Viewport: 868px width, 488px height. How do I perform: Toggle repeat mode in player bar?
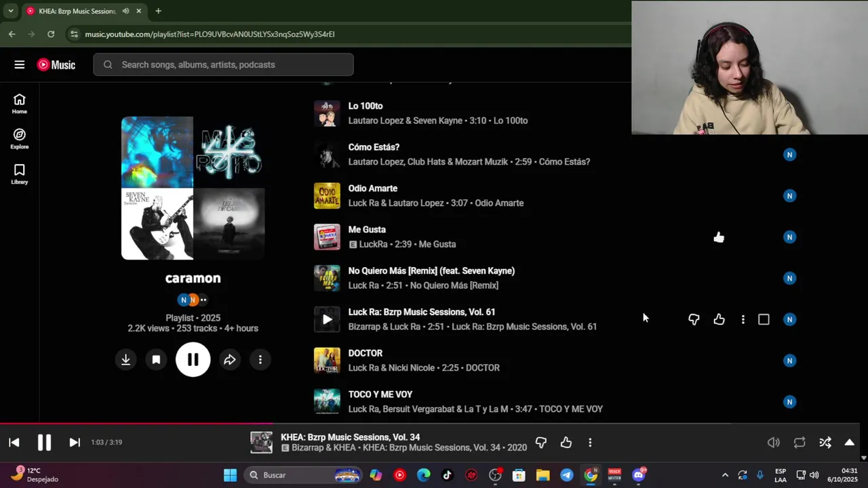coord(800,443)
